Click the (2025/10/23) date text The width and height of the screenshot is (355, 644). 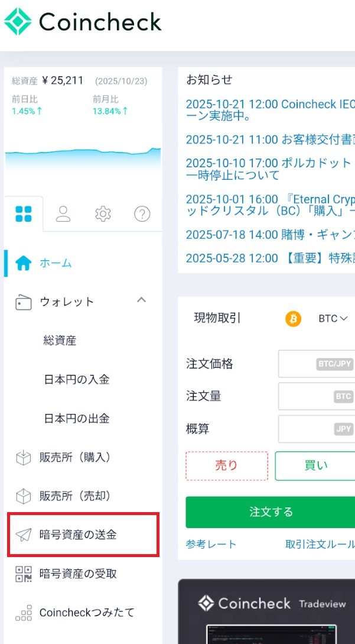(x=121, y=82)
